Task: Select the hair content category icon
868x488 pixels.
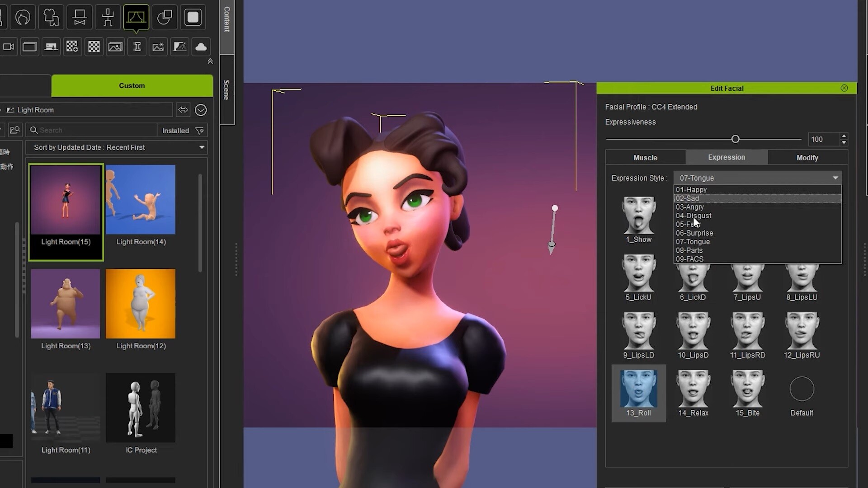Action: (x=23, y=17)
